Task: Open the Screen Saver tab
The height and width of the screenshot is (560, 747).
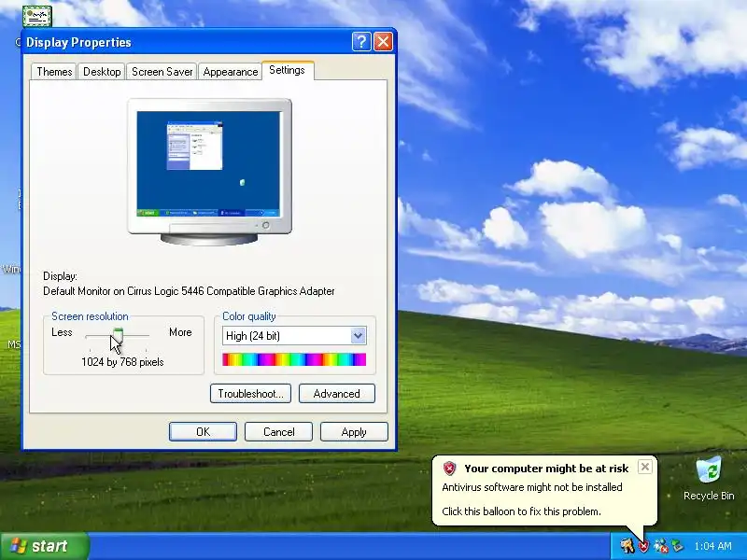Action: click(162, 72)
